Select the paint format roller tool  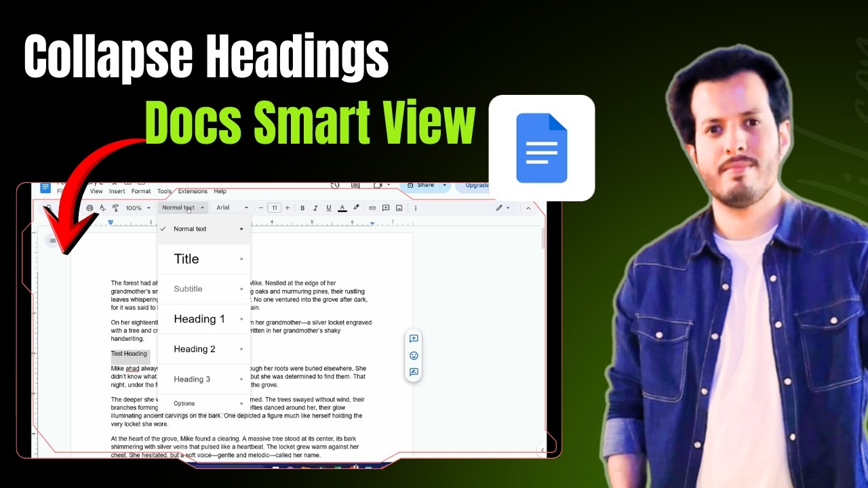(x=115, y=208)
